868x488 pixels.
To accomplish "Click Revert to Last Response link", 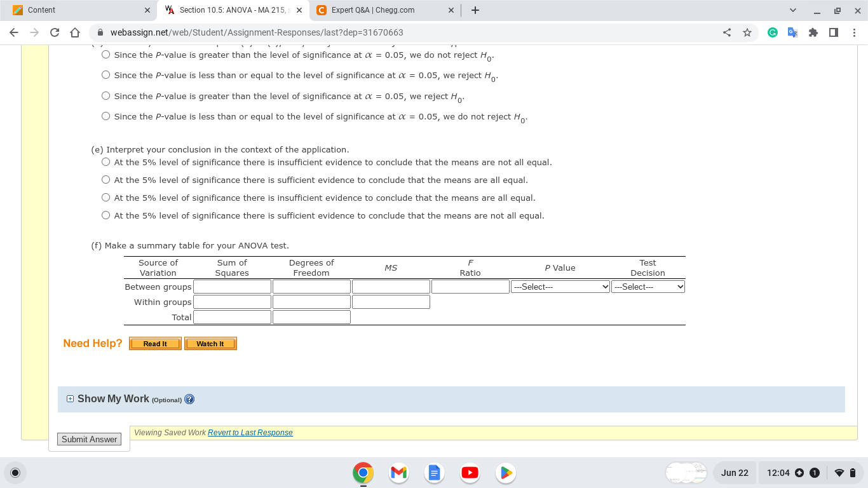I will point(250,433).
